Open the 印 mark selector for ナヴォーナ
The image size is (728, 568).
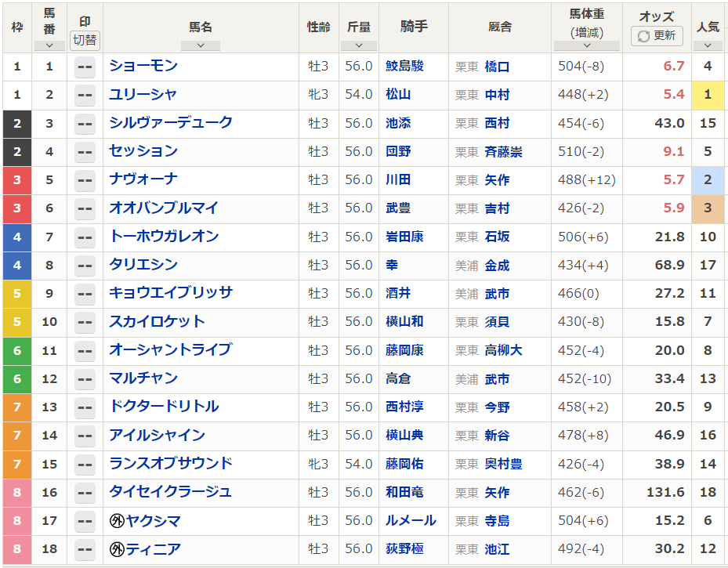(85, 180)
